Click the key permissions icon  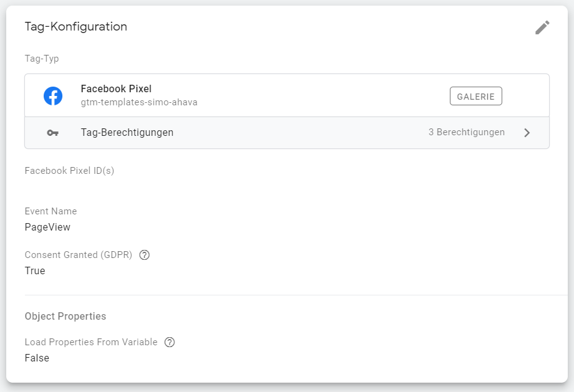tap(52, 133)
